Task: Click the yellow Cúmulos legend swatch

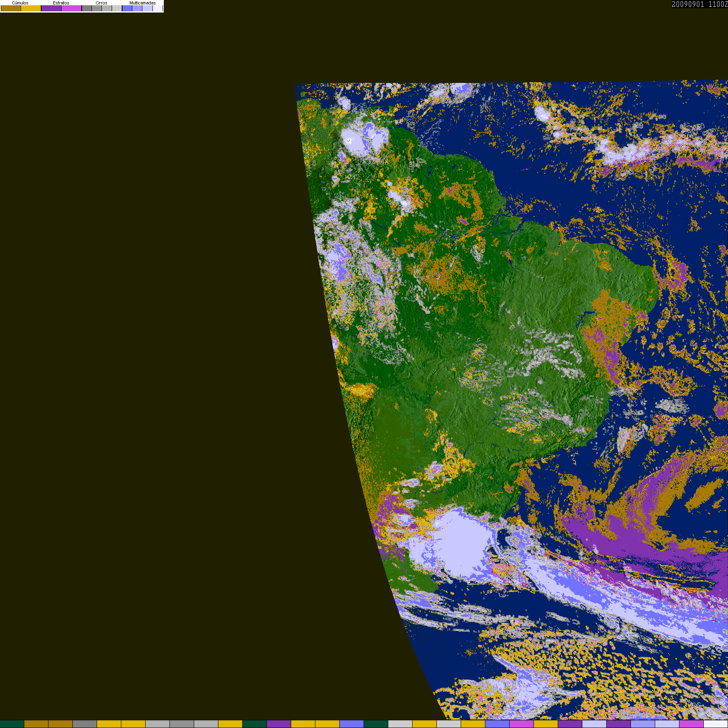Action: (31, 8)
